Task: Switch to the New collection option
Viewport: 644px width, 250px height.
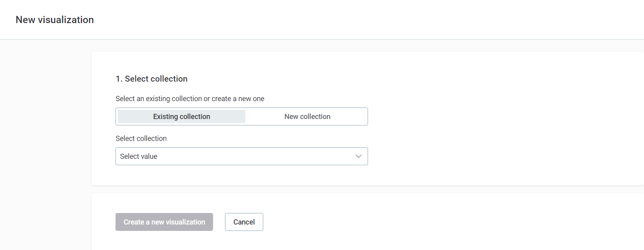Action: (x=307, y=116)
